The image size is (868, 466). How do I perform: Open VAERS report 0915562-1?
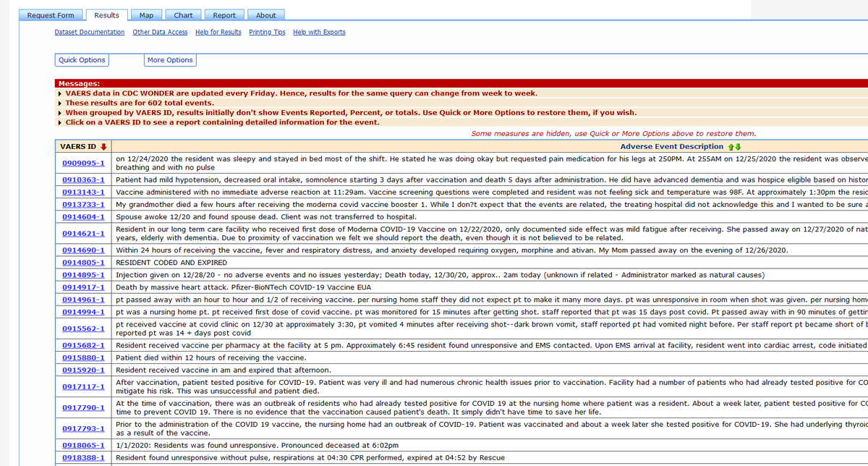pyautogui.click(x=83, y=329)
